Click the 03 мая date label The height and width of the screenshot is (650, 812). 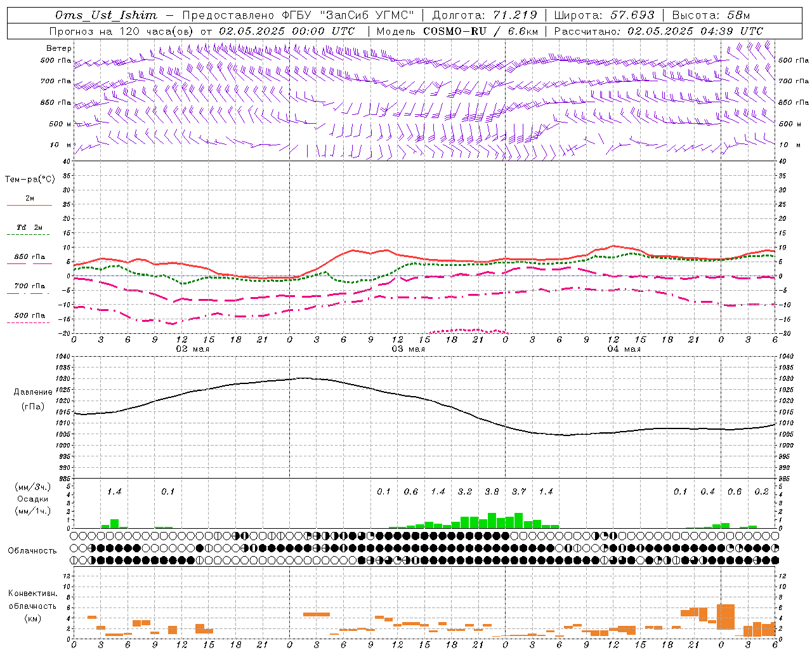pos(408,349)
